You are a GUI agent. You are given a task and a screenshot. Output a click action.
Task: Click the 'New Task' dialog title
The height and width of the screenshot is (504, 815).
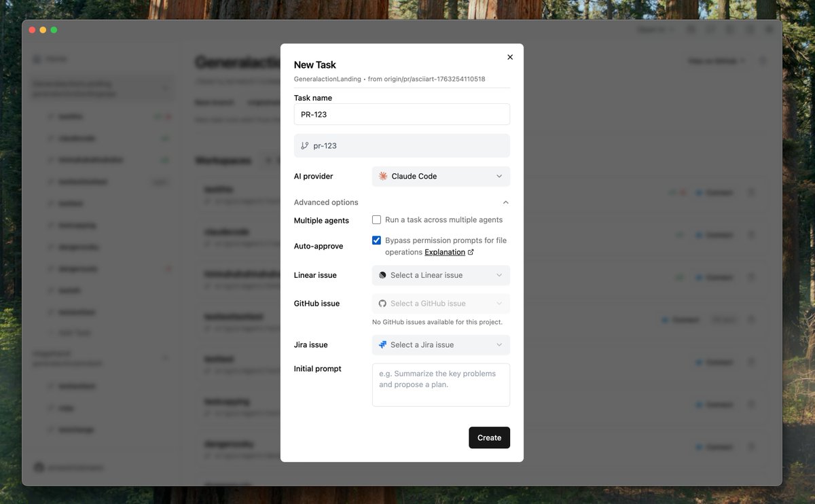[315, 65]
